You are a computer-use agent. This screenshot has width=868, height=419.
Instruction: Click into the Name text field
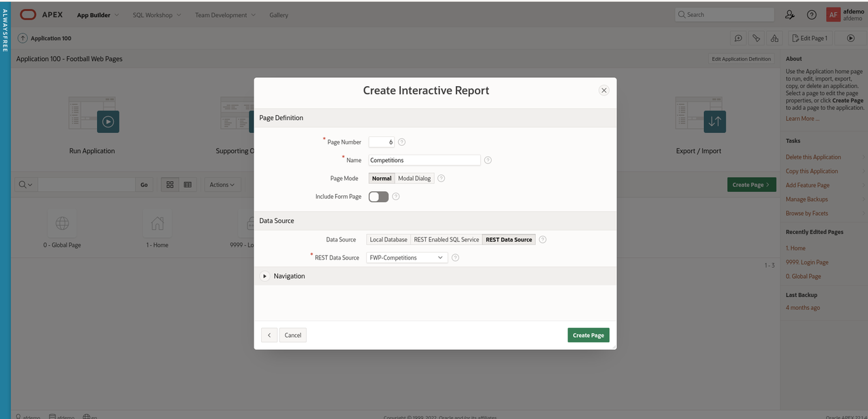pyautogui.click(x=424, y=161)
